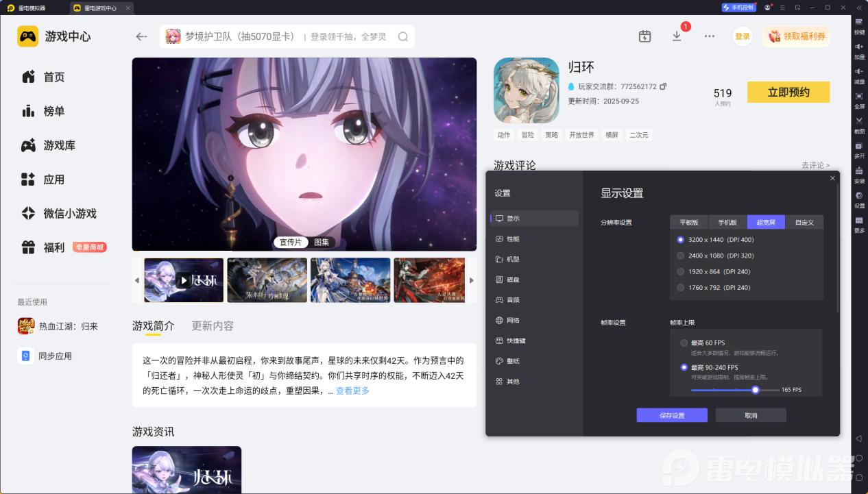
Task: Select the 最高 90-240 FPS option
Action: point(709,368)
